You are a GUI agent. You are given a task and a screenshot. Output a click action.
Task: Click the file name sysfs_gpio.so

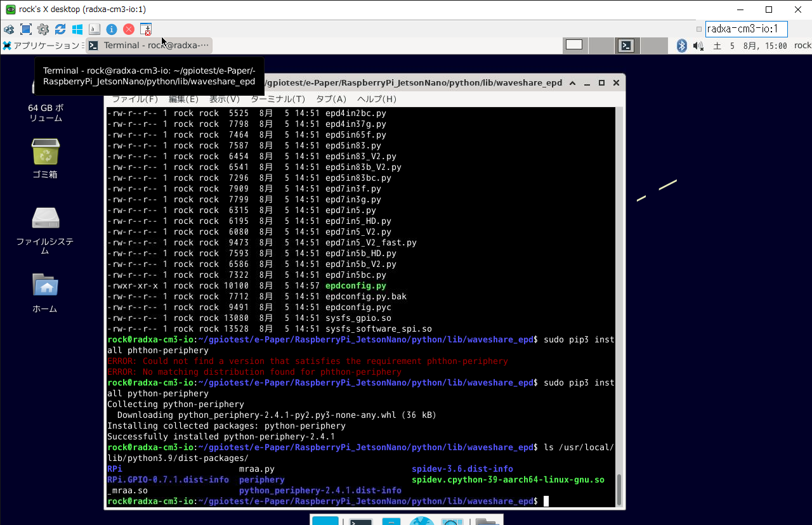(358, 318)
